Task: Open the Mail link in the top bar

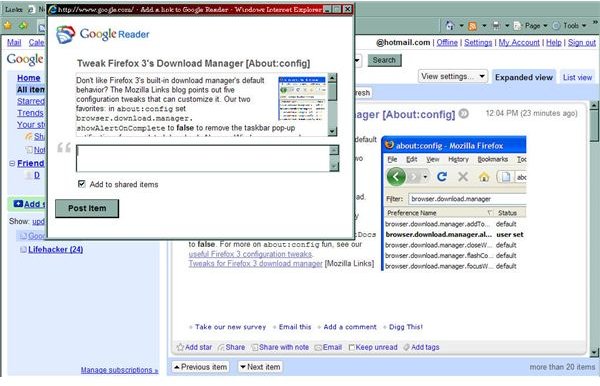Action: point(14,42)
